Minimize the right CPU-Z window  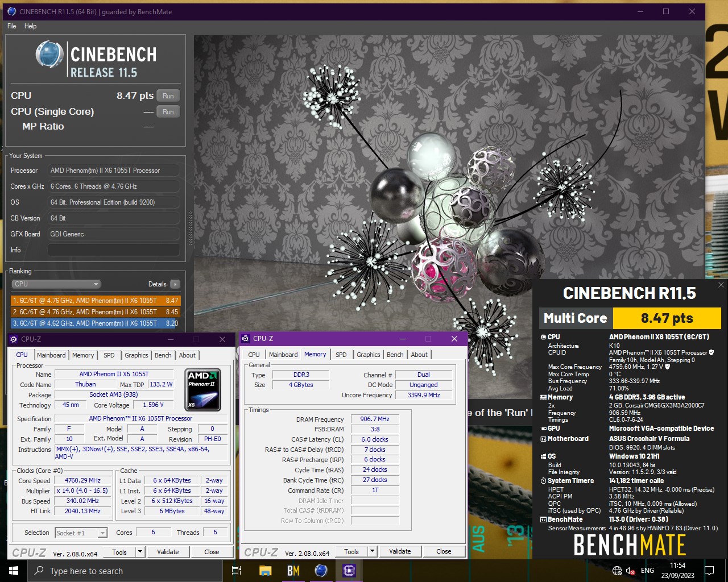pyautogui.click(x=402, y=339)
